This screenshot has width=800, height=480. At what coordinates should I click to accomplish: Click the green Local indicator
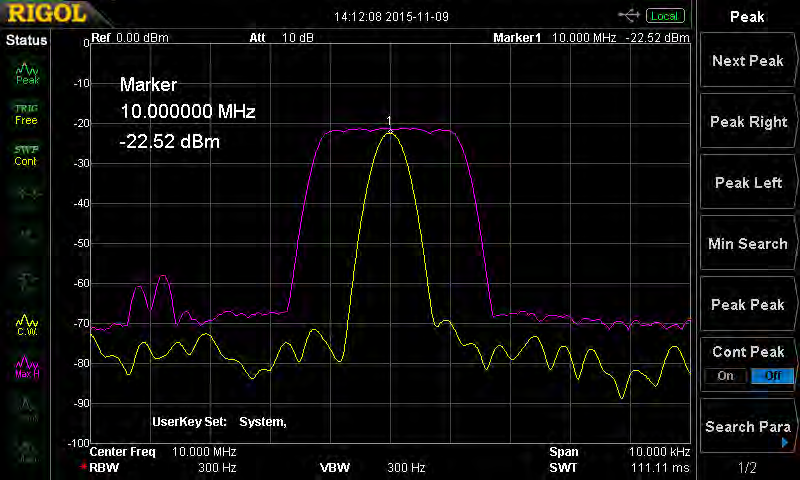pyautogui.click(x=665, y=16)
